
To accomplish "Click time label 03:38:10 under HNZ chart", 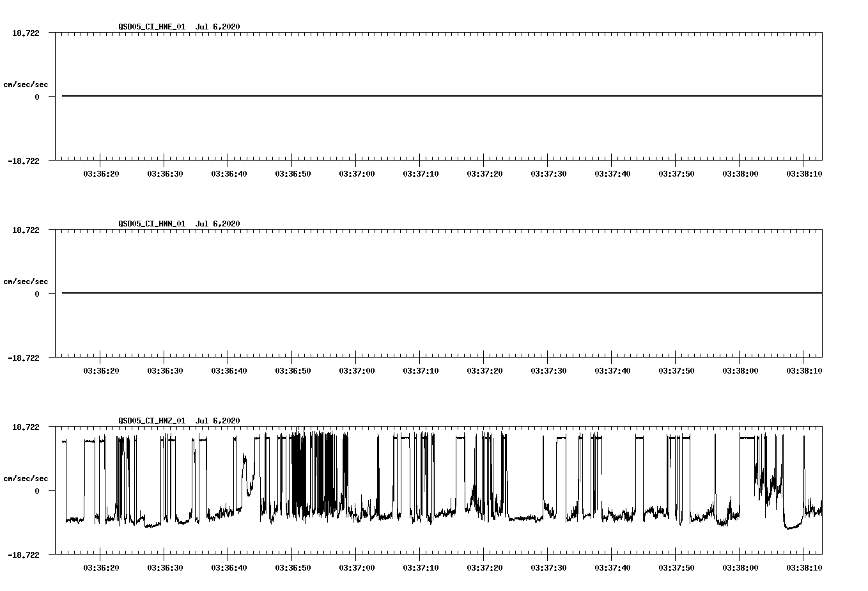I will (804, 568).
